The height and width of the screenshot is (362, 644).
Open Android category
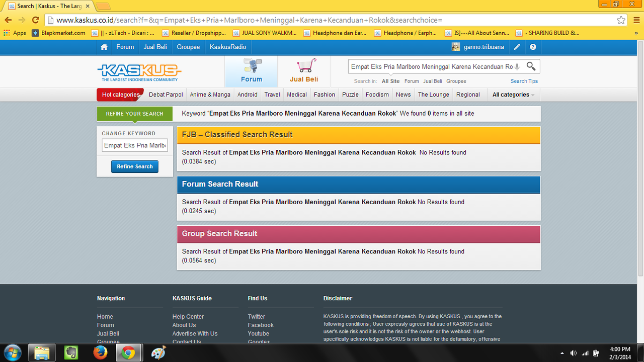248,95
